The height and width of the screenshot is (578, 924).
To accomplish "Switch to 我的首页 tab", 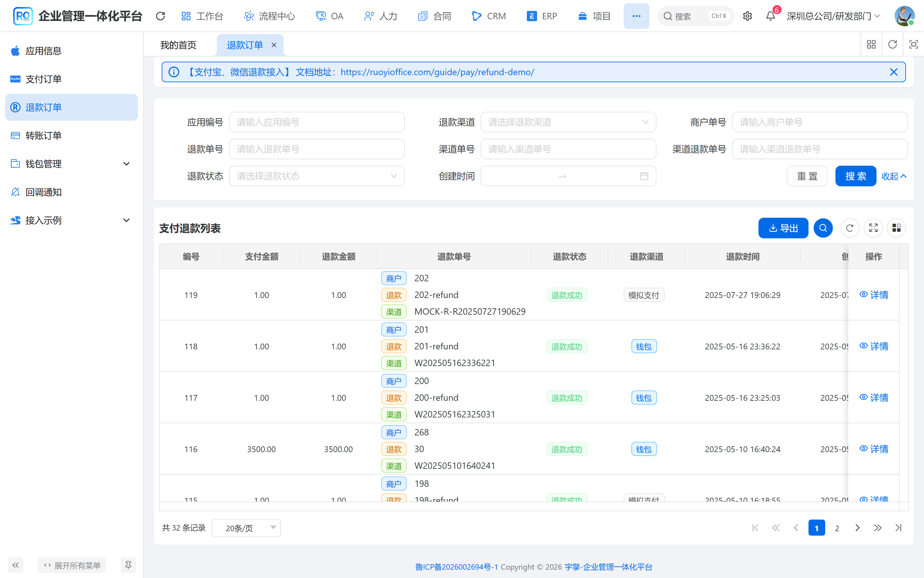I will pyautogui.click(x=178, y=45).
